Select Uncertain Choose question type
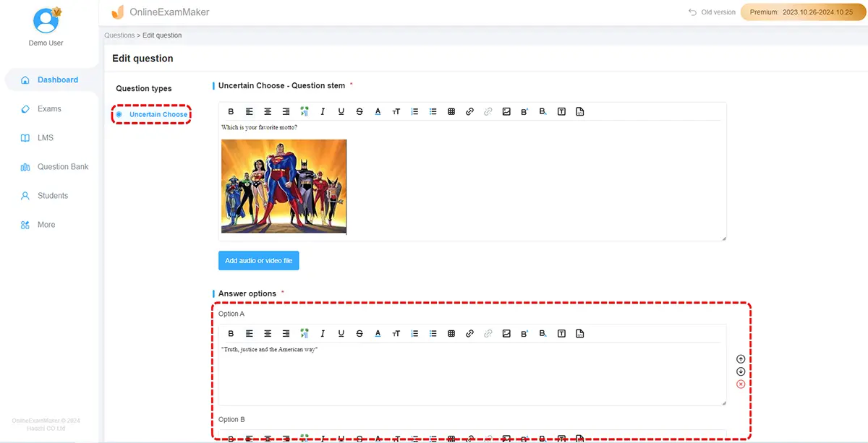This screenshot has width=868, height=443. (x=151, y=114)
